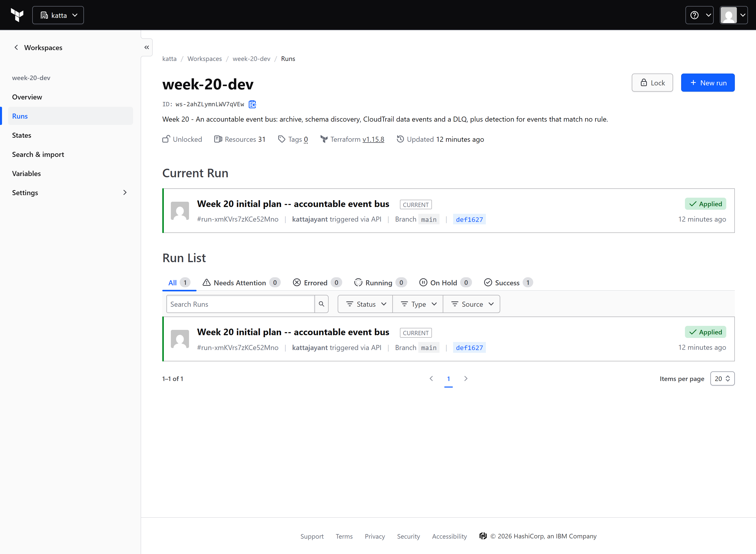Viewport: 756px width, 554px height.
Task: Expand the Settings sidebar section
Action: pos(71,192)
